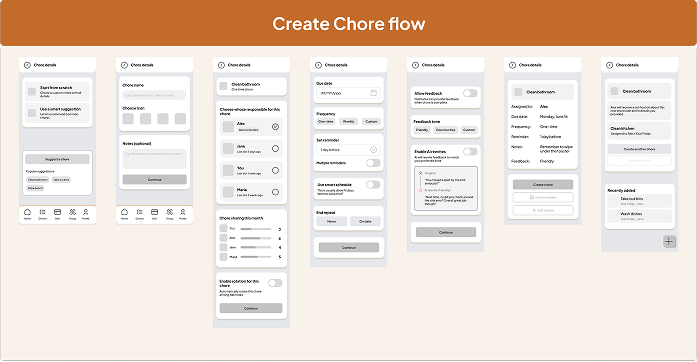The width and height of the screenshot is (697, 362).
Task: Click back arrow on the Due date screen
Action: pyautogui.click(x=318, y=65)
